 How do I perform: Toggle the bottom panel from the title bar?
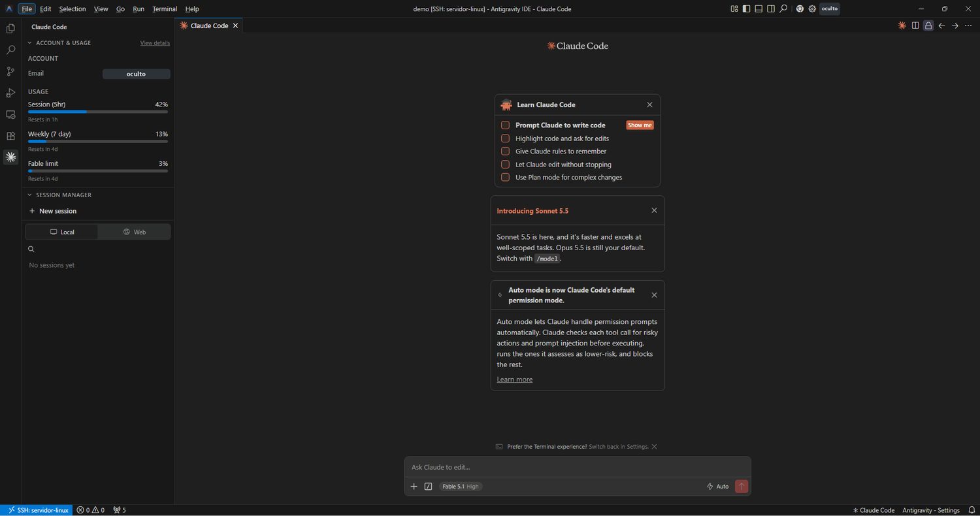(x=759, y=9)
